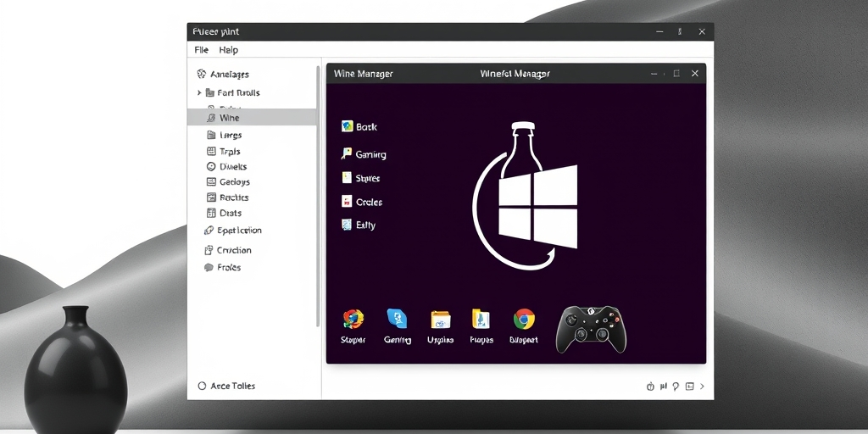
Task: Minimize the inner Wine Manager window
Action: click(x=655, y=74)
